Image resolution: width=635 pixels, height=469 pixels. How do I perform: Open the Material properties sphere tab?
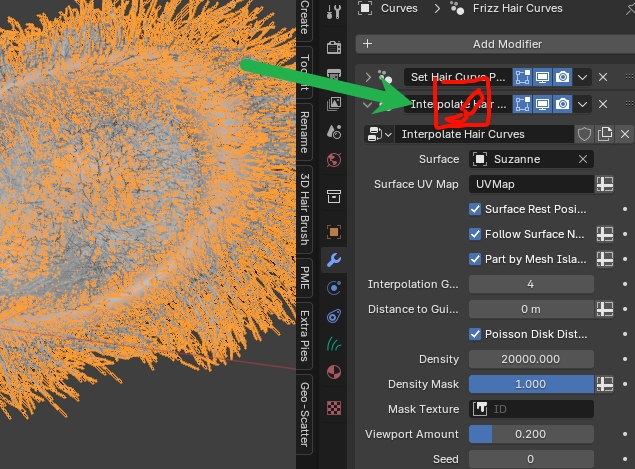tap(334, 372)
